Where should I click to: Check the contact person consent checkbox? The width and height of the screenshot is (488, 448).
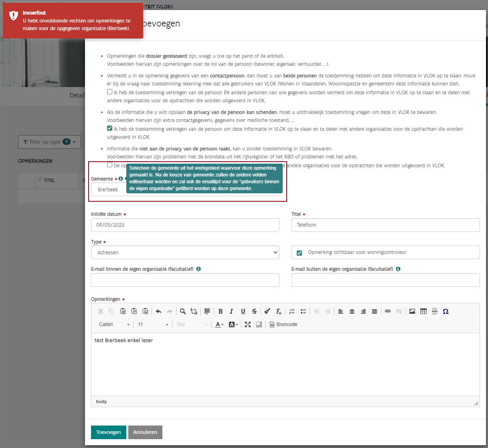tap(110, 92)
